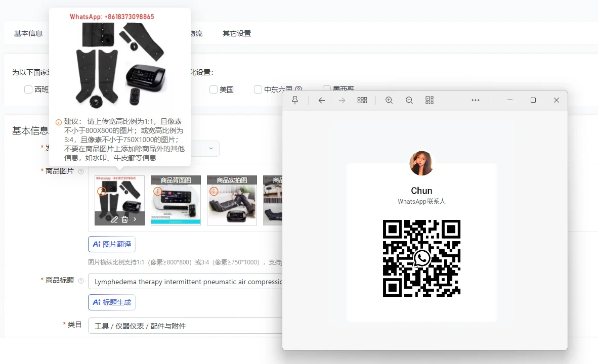This screenshot has width=598, height=364.
Task: Click the AI 图片翻译 button
Action: point(112,244)
